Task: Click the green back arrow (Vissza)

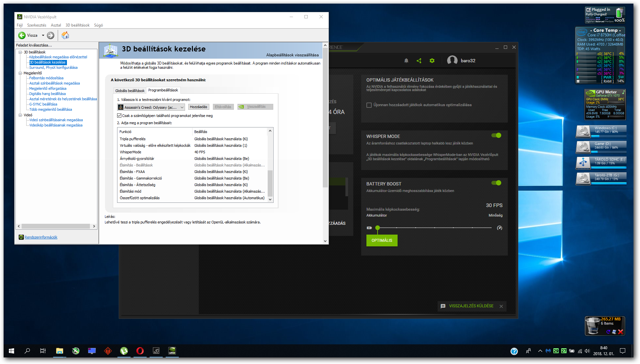Action: pyautogui.click(x=22, y=35)
